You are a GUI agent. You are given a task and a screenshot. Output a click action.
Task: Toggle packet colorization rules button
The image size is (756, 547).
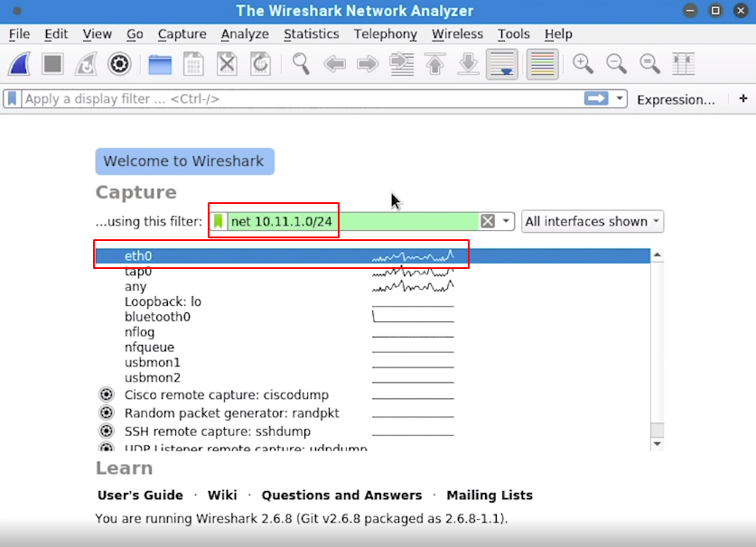tap(542, 65)
